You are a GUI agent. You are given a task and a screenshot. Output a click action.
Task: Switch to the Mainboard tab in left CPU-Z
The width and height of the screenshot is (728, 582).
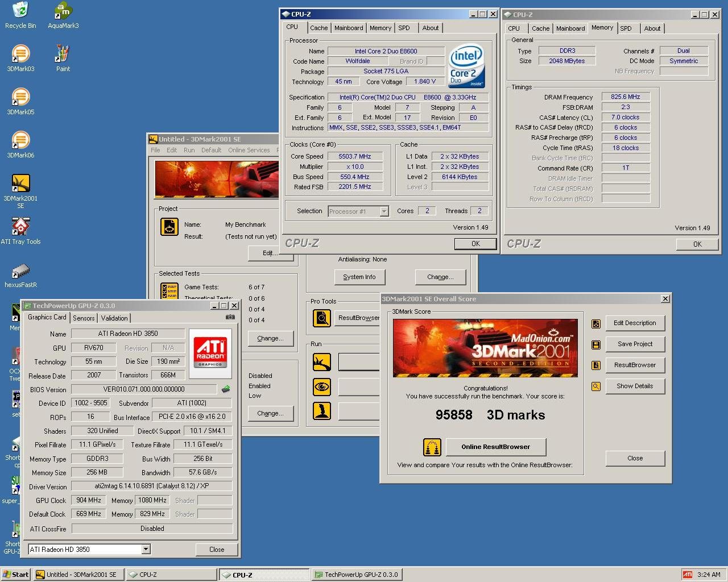coord(349,28)
